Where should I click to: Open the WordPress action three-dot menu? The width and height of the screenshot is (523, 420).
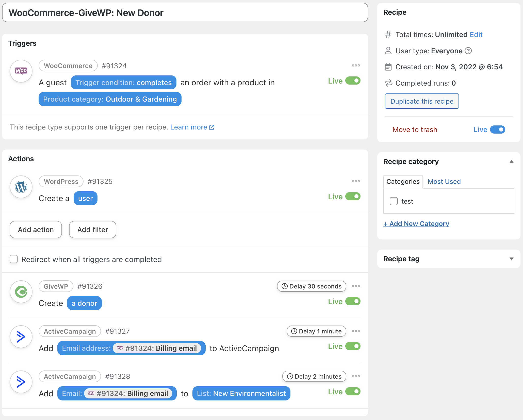[356, 181]
